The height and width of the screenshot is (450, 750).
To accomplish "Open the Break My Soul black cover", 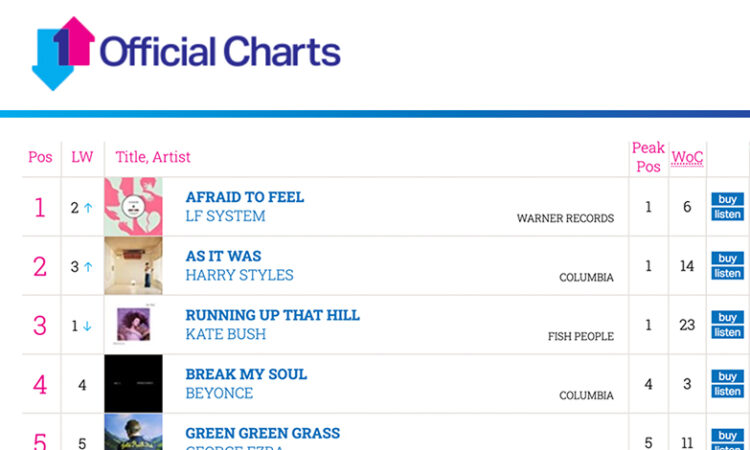I will pyautogui.click(x=133, y=384).
